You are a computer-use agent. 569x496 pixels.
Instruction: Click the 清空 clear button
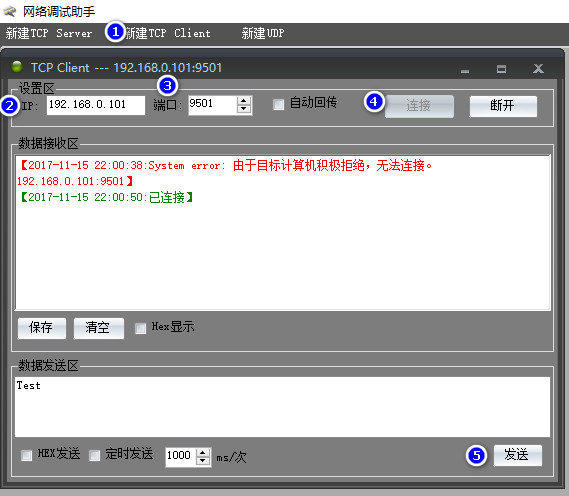tap(99, 328)
